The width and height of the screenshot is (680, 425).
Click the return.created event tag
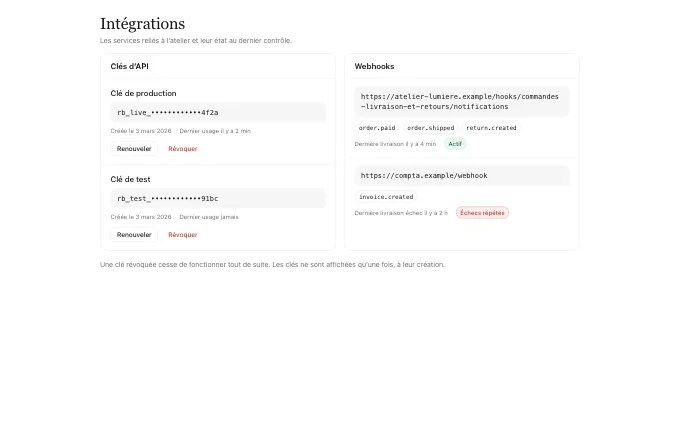[x=491, y=128]
